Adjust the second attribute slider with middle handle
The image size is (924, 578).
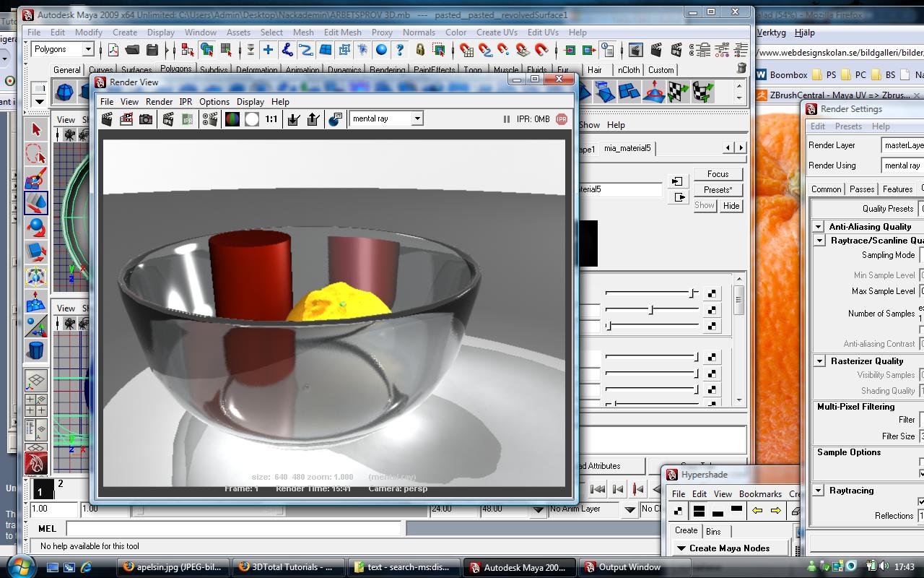tap(652, 310)
